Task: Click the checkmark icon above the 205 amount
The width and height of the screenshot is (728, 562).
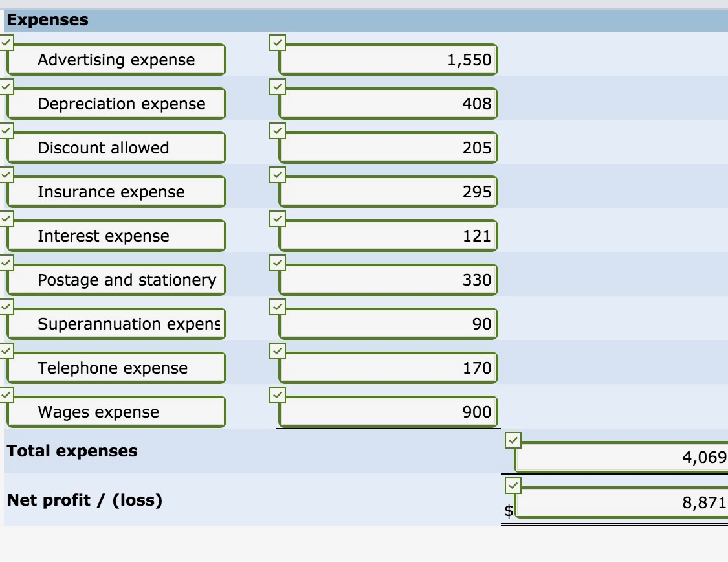Action: [278, 131]
